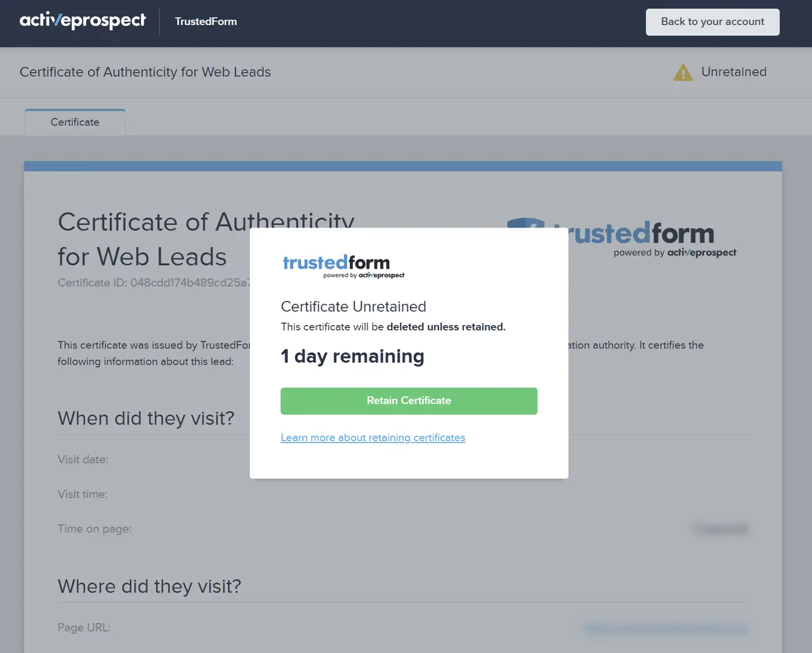Screen dimensions: 812x653
Task: Switch to the Certificate tab
Action: (x=74, y=122)
